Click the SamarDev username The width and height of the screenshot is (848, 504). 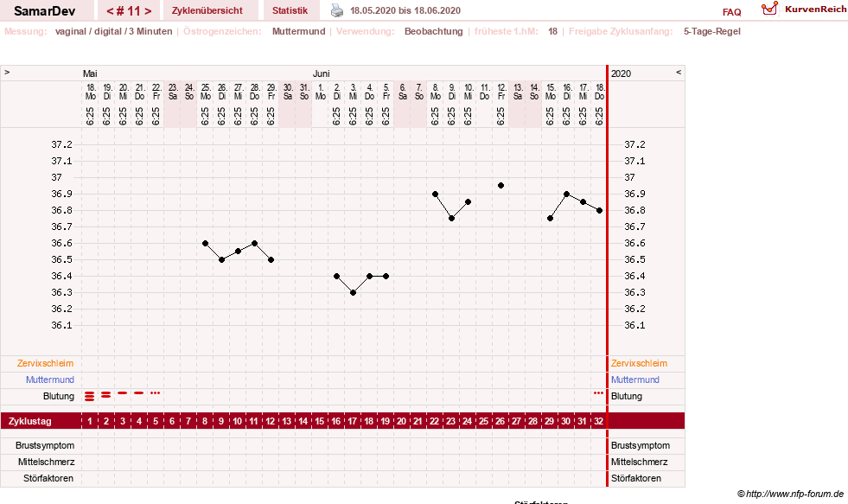point(44,11)
